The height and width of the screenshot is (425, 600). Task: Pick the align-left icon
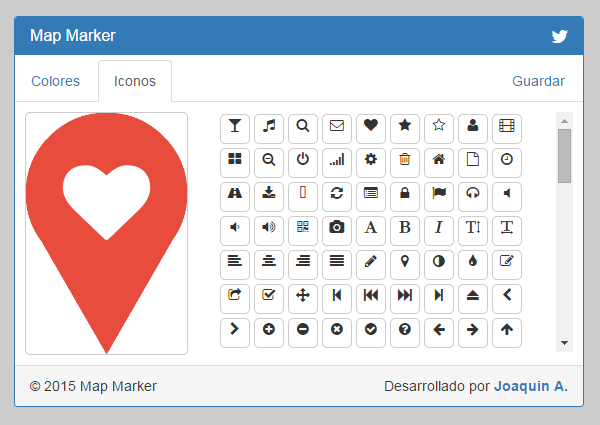[x=235, y=265]
